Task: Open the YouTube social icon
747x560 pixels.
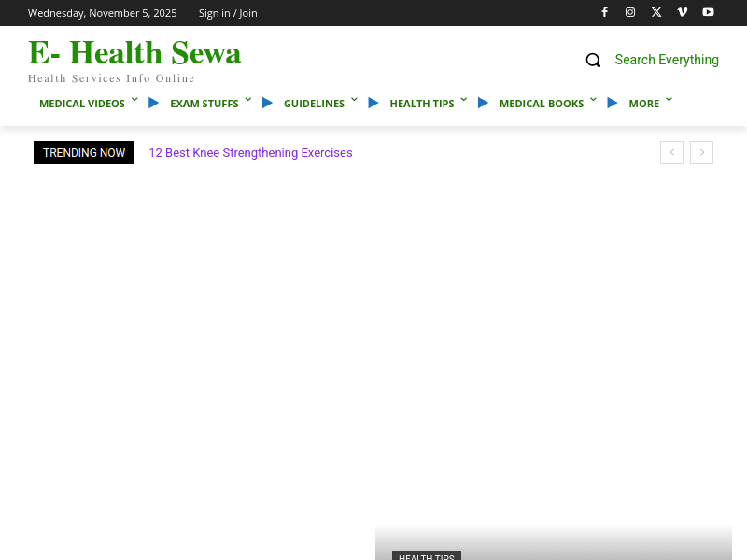Action: (708, 12)
